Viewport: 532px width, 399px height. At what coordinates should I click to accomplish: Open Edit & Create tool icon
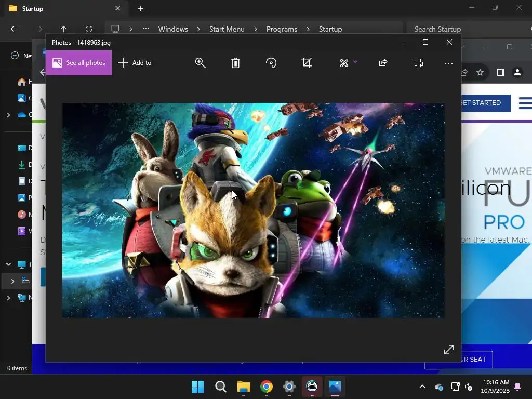344,63
